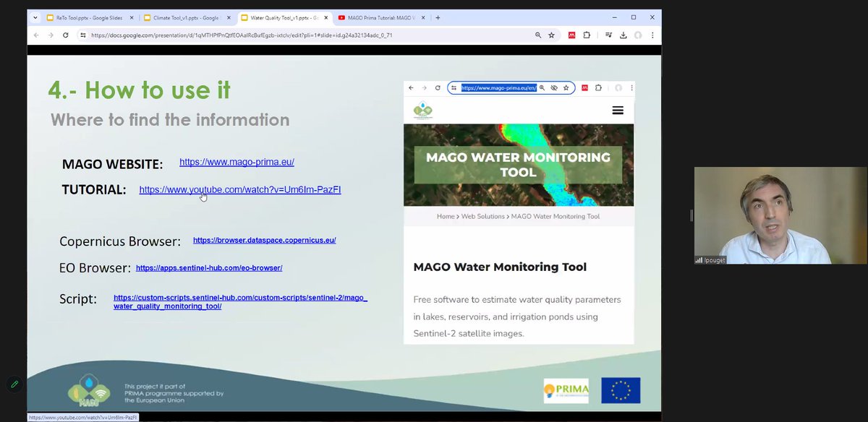Viewport: 868px width, 422px height.
Task: Reload the Google Slides page
Action: click(66, 35)
